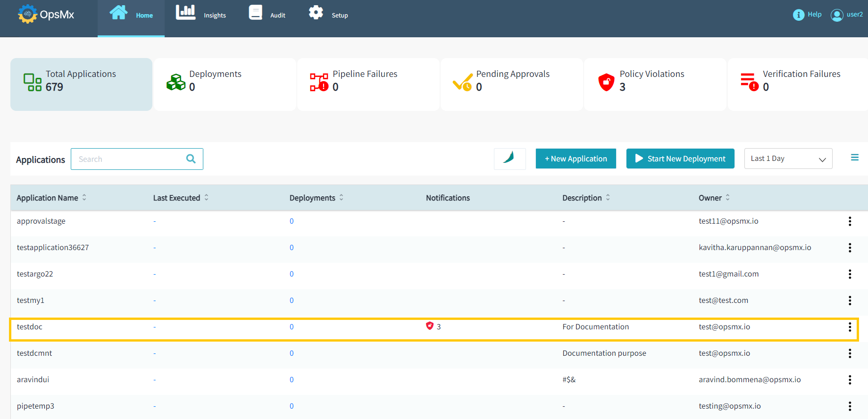Open the hamburger list menu icon
This screenshot has width=868, height=419.
click(x=854, y=158)
